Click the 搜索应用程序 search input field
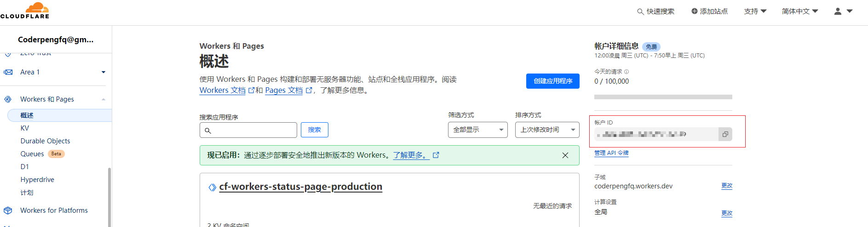 [248, 130]
